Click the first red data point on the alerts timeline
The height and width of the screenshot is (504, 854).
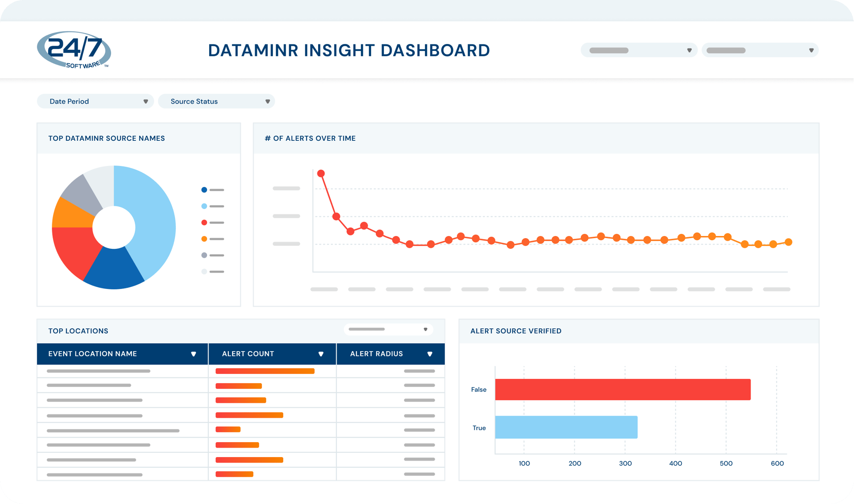(321, 173)
